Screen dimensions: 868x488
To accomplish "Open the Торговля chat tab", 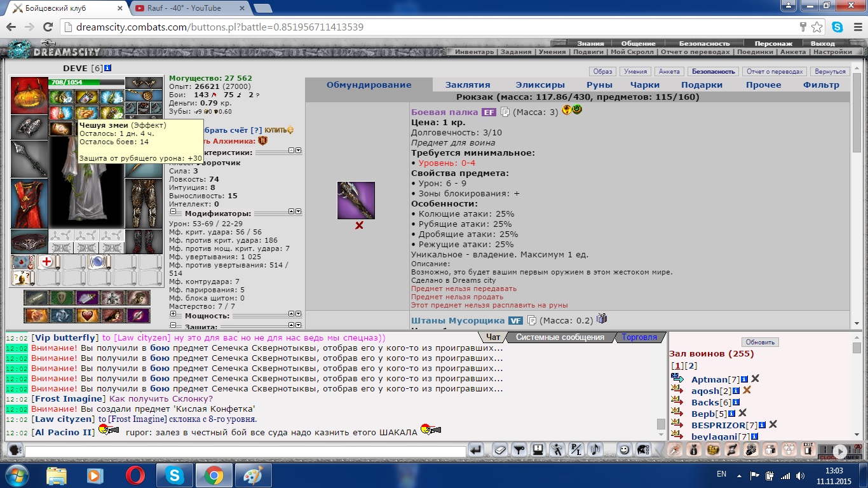I will (x=639, y=337).
